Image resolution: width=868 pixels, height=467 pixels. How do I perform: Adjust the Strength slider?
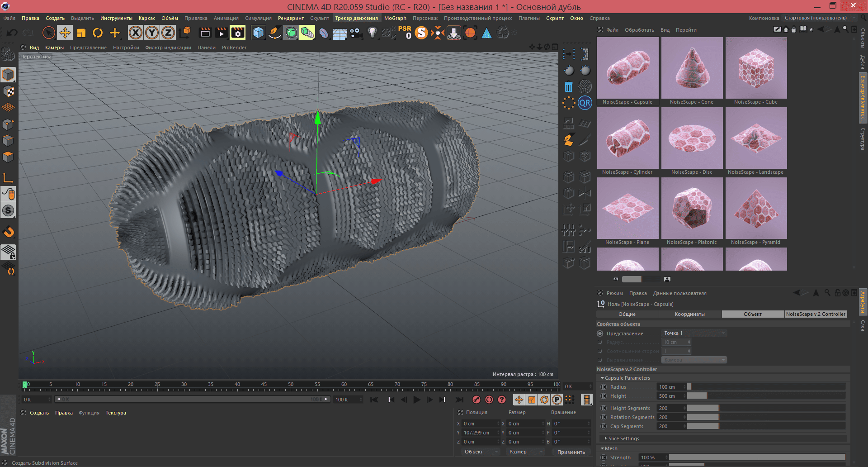pyautogui.click(x=757, y=457)
